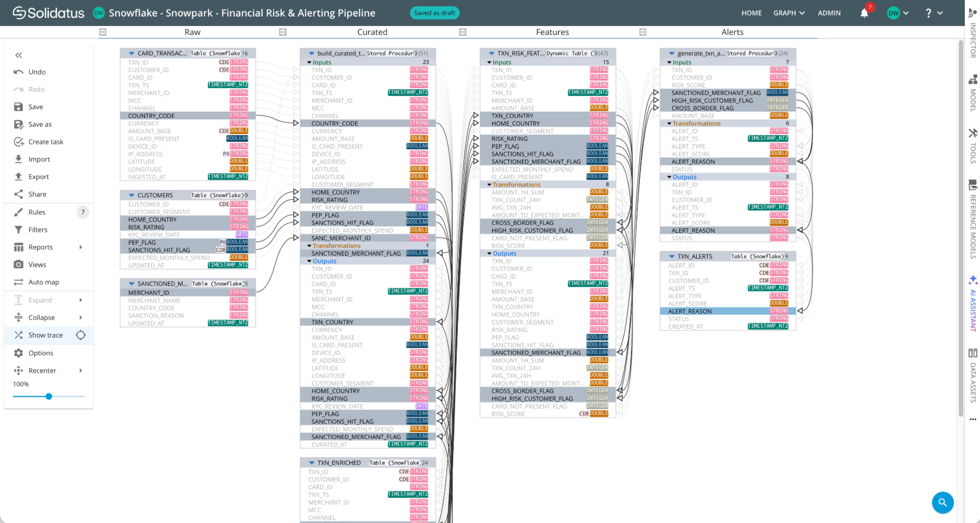This screenshot has width=980, height=523.
Task: Open the Data Assets panel icon
Action: tap(973, 353)
